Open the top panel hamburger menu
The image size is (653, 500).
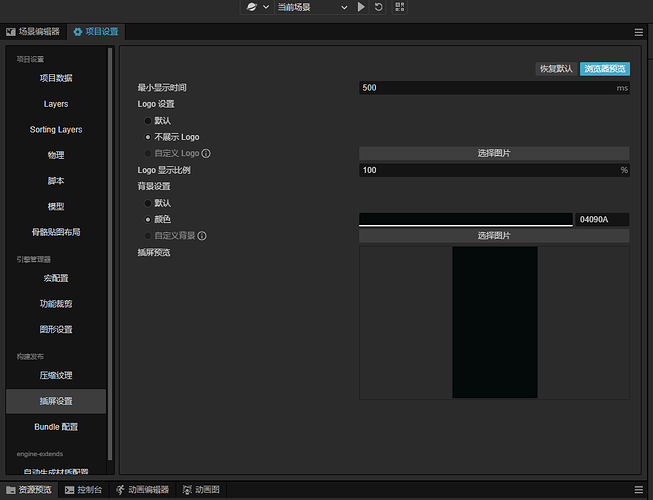point(638,32)
